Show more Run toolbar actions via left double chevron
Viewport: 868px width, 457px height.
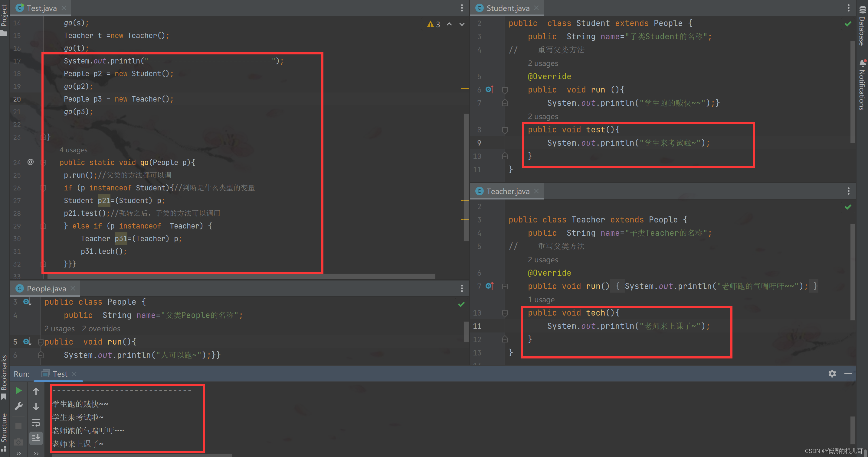pos(19,453)
